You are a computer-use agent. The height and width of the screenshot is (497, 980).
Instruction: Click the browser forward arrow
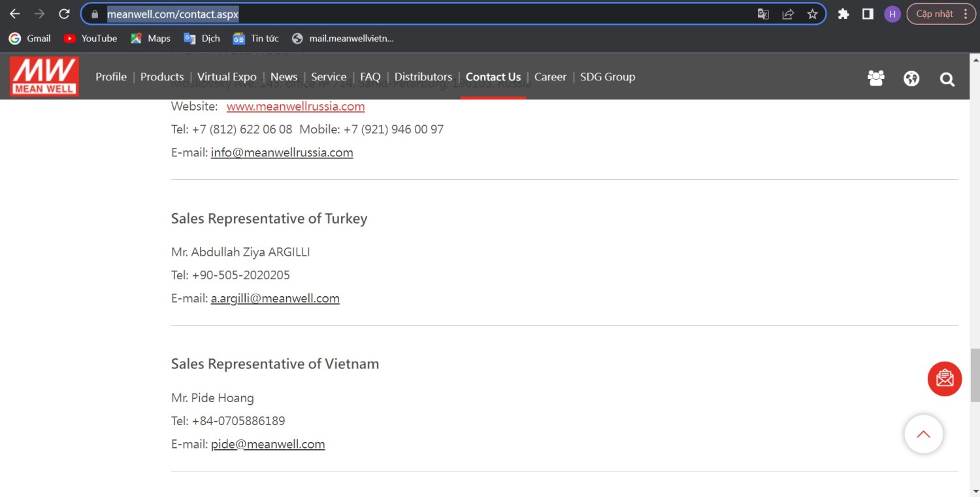click(x=39, y=14)
